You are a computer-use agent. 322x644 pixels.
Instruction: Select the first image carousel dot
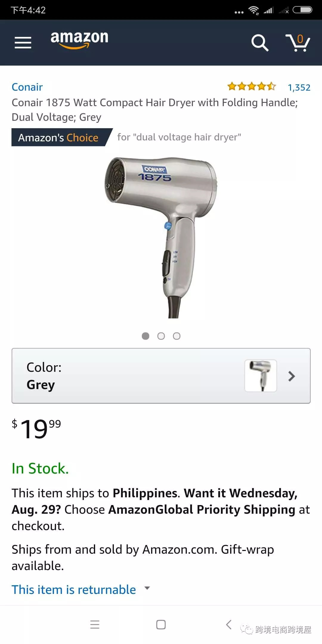tap(145, 336)
